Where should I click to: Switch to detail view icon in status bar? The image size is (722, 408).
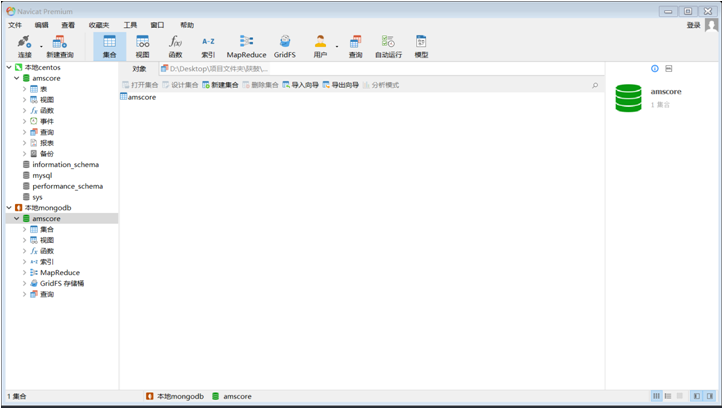668,396
